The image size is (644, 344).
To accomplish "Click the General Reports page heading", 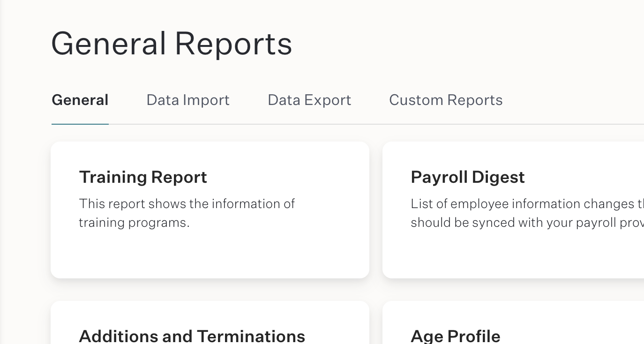I will (x=172, y=44).
